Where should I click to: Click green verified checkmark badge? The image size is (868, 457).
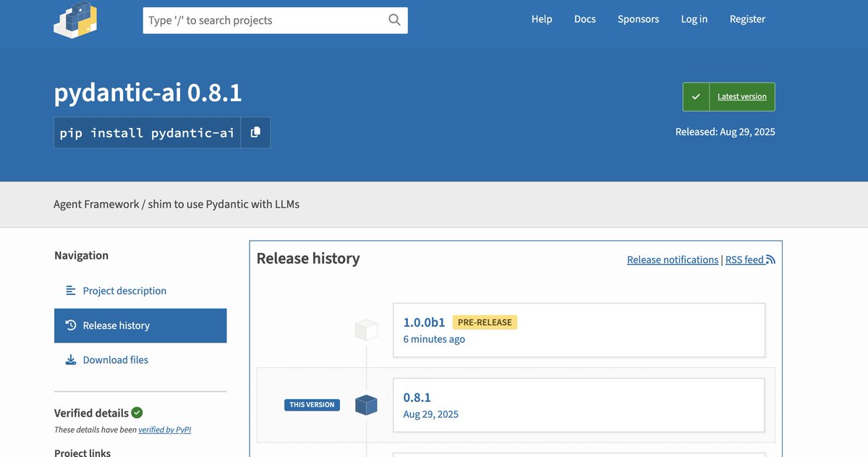click(137, 413)
